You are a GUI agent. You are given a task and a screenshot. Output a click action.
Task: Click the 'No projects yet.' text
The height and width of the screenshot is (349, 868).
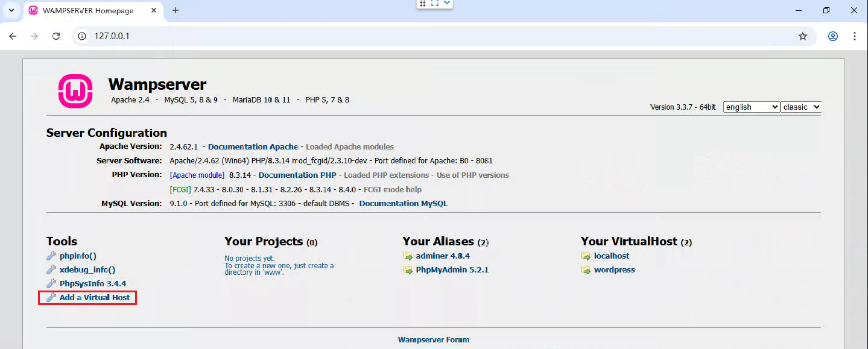tap(250, 259)
